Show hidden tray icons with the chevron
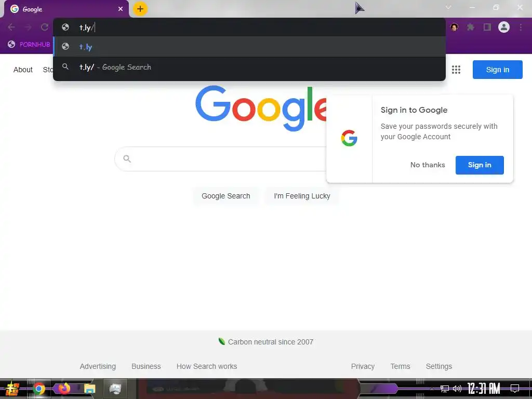This screenshot has height=399, width=532. coord(432,389)
